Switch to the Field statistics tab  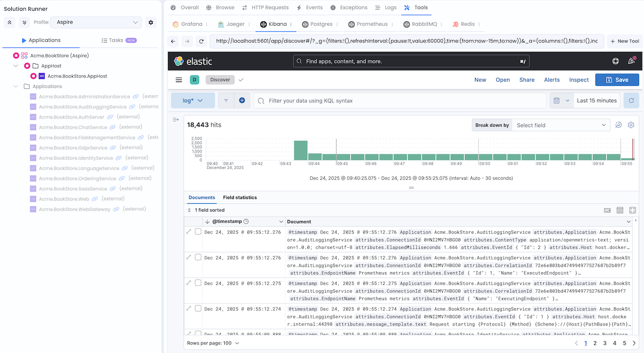click(240, 197)
